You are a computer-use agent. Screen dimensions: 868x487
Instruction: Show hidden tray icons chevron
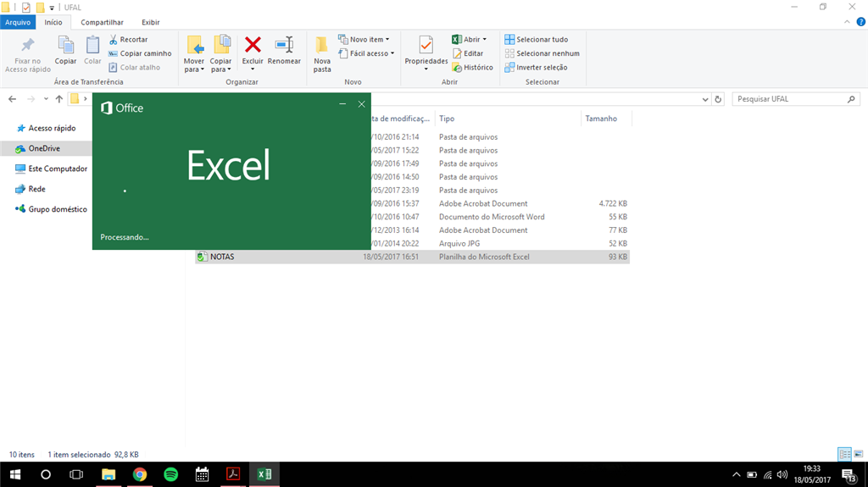(737, 474)
